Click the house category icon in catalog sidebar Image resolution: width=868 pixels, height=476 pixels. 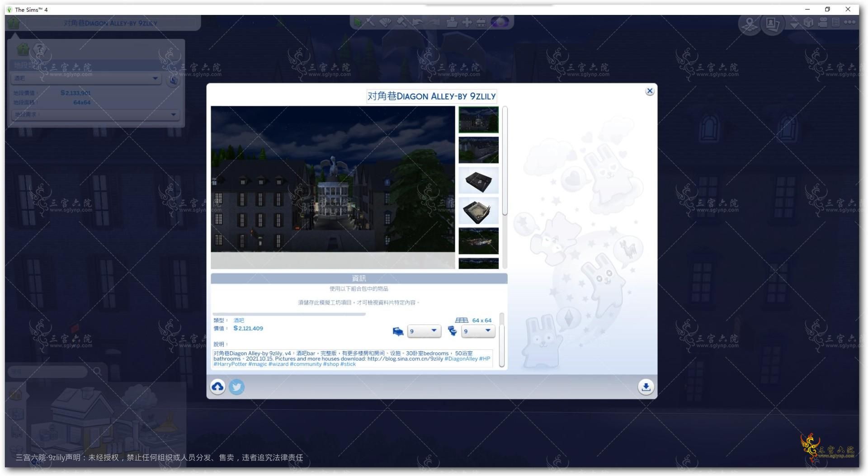pyautogui.click(x=16, y=395)
